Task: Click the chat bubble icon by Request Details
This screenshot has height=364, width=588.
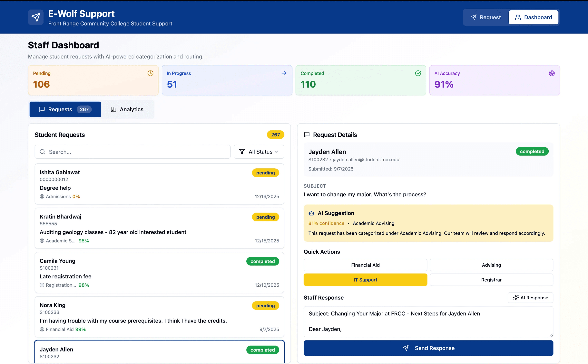Action: pos(307,135)
